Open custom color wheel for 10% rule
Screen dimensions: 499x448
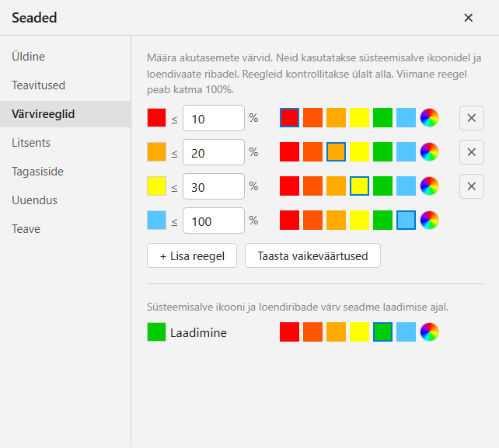(x=429, y=118)
